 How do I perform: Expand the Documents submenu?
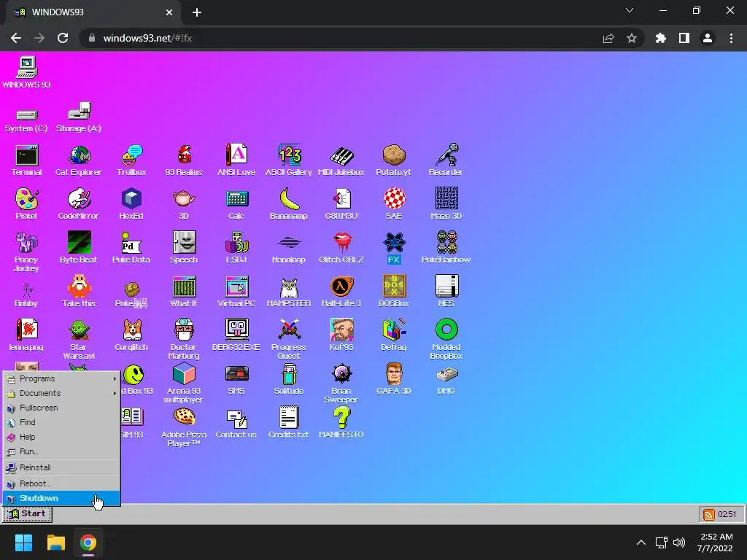[x=61, y=393]
